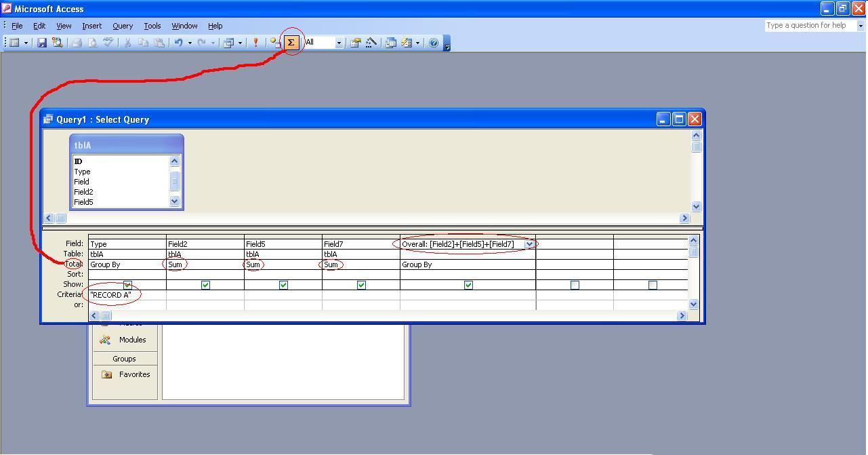This screenshot has width=868, height=455.
Task: Click the Groups bar in database window
Action: [x=124, y=359]
